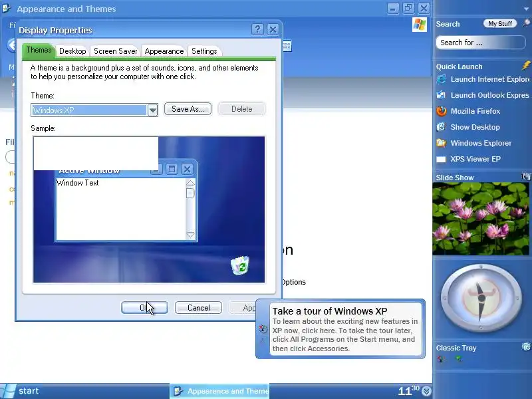Click the Windows flag logo in Appearance window
The image size is (532, 399).
[x=420, y=25]
